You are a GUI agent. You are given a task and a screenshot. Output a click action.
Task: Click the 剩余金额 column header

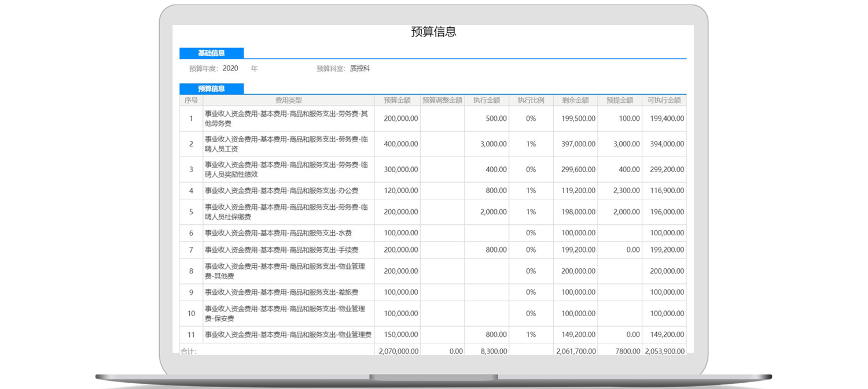pyautogui.click(x=575, y=101)
